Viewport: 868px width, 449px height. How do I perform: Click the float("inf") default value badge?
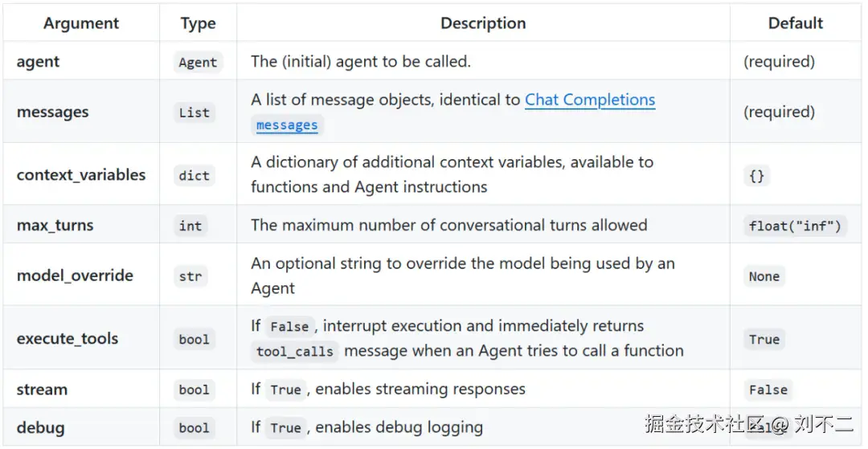(795, 227)
